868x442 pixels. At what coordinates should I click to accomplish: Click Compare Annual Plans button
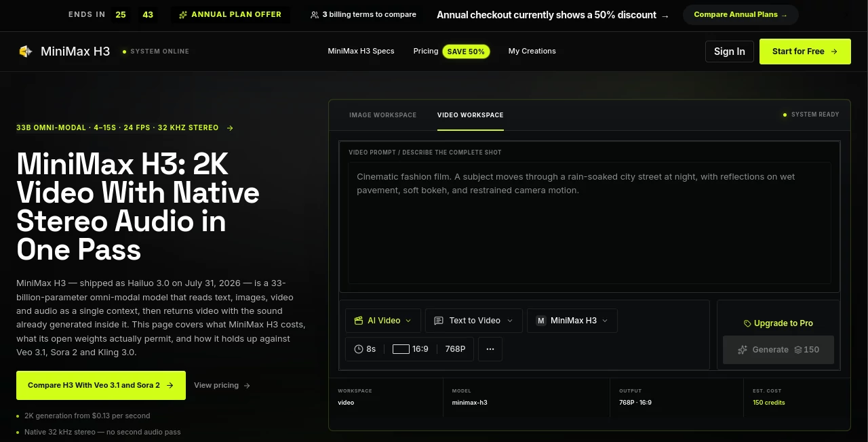[741, 15]
